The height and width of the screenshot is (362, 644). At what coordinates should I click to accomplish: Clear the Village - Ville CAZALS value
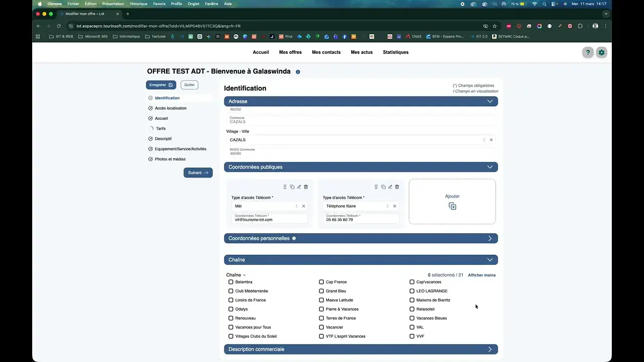[491, 140]
